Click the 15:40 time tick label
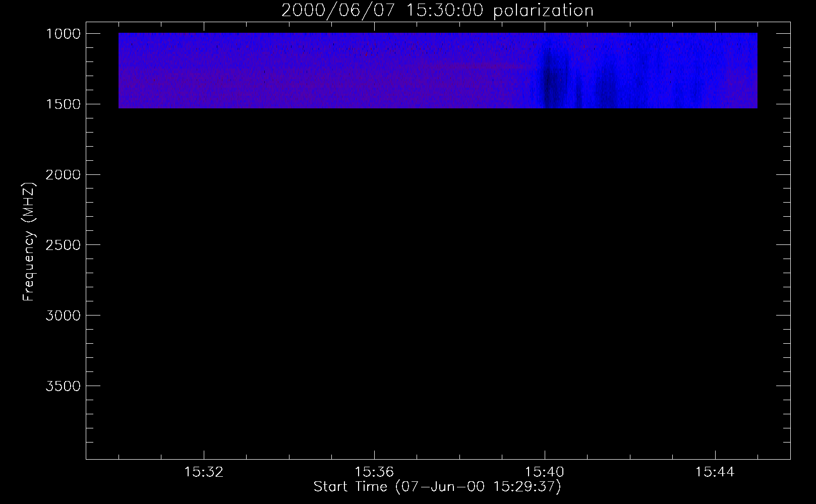Image resolution: width=816 pixels, height=504 pixels. click(x=545, y=472)
